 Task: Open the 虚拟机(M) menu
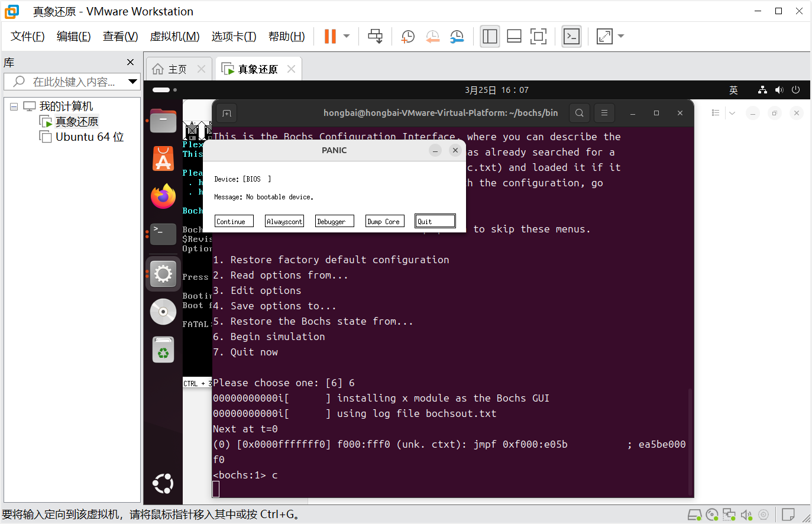pyautogui.click(x=175, y=36)
